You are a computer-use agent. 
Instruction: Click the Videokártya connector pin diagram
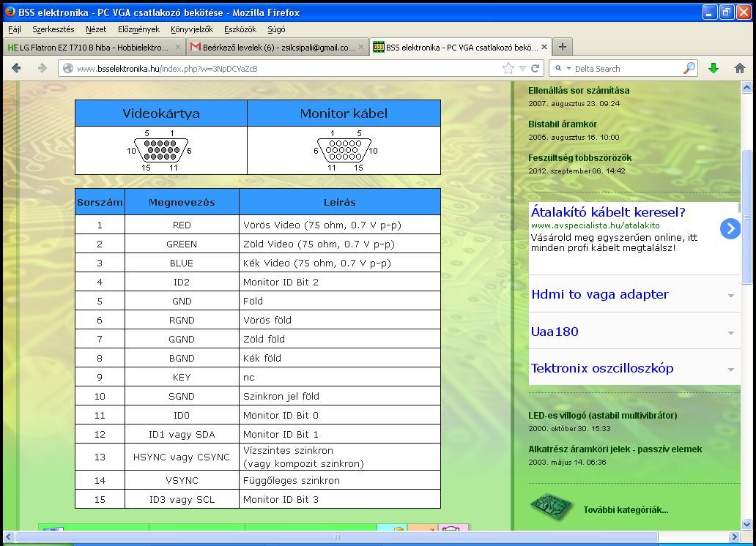[x=160, y=150]
